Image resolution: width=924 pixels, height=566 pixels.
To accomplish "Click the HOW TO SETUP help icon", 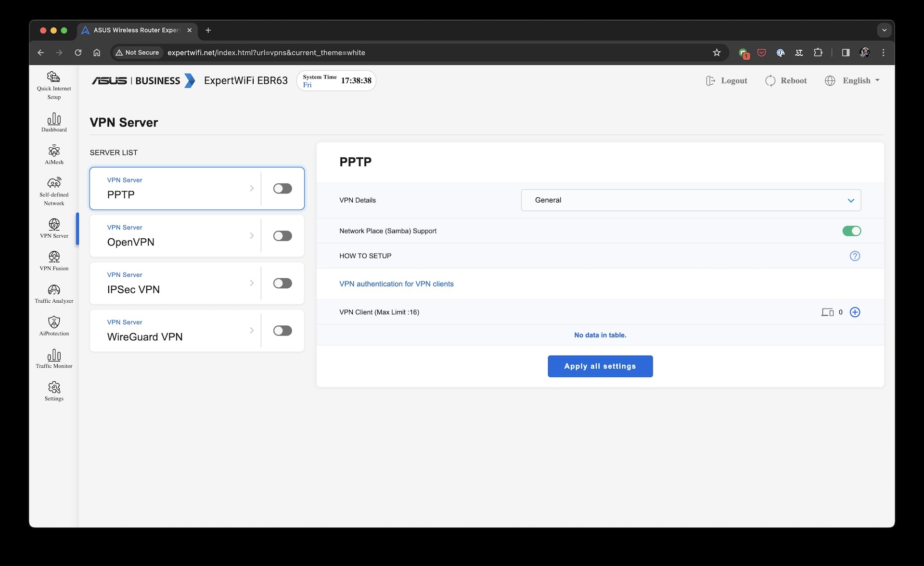I will pyautogui.click(x=854, y=256).
